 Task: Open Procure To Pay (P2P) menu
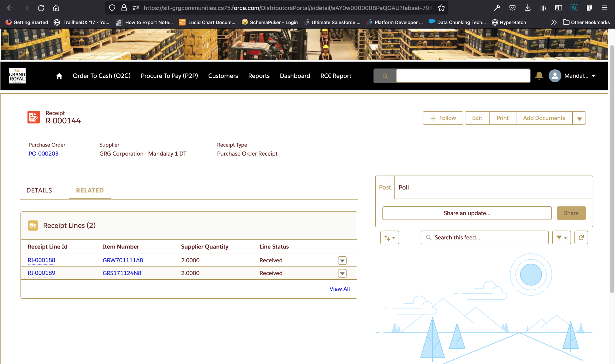point(169,76)
